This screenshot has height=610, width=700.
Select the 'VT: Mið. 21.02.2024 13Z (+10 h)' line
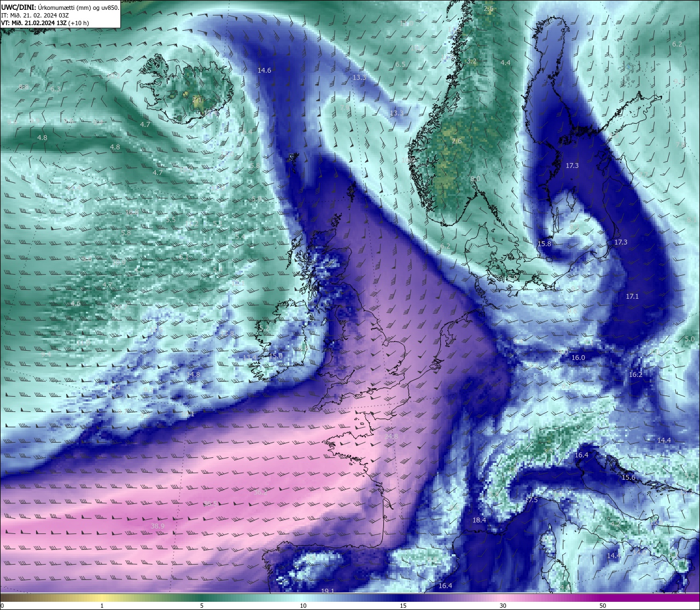click(x=45, y=23)
